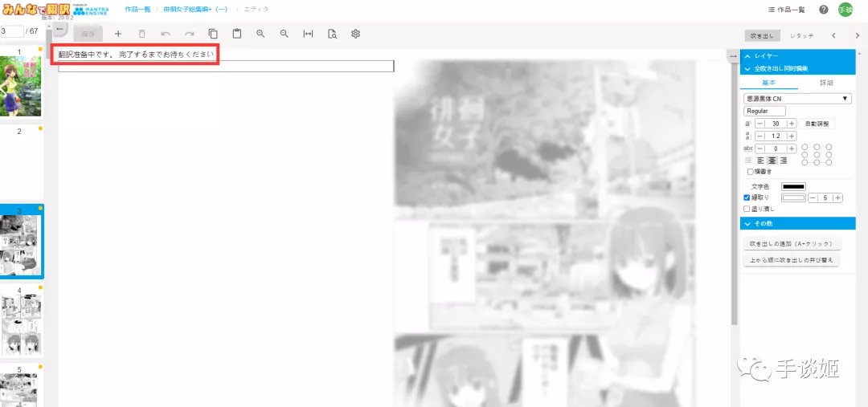The width and height of the screenshot is (868, 407).
Task: Open the page search preview icon
Action: click(x=332, y=34)
